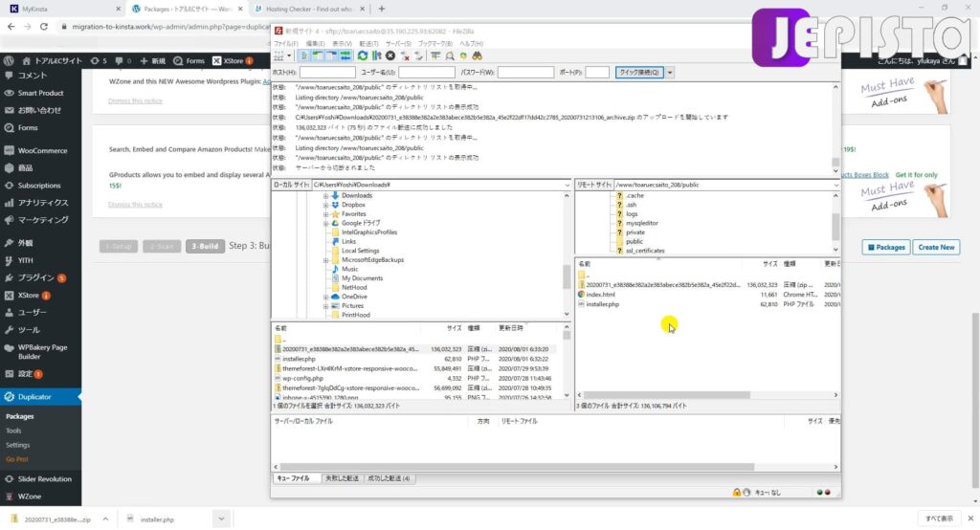Expand the Favorites folder tree node
This screenshot has height=530, width=980.
pos(325,214)
